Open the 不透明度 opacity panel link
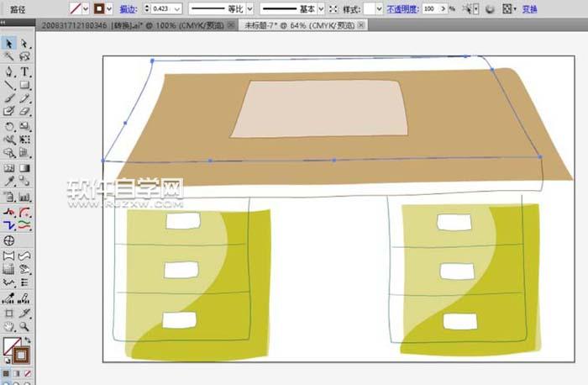This screenshot has width=588, height=385. 402,9
